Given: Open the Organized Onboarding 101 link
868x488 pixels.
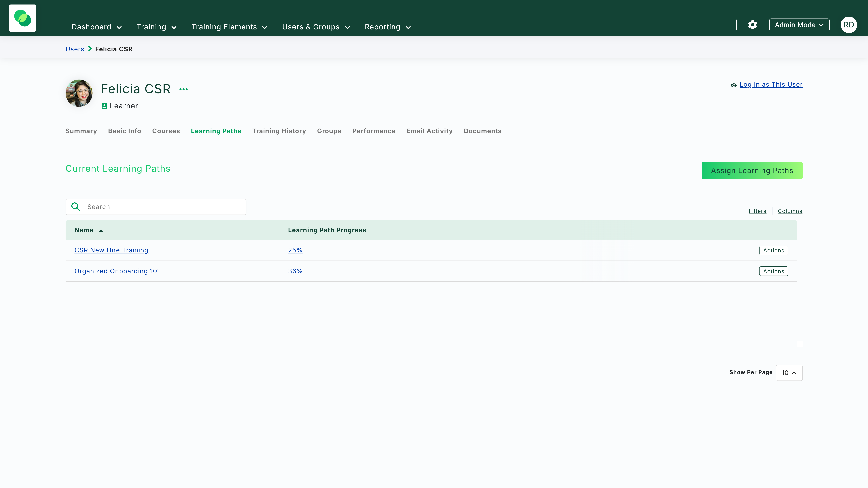Looking at the screenshot, I should click(117, 271).
